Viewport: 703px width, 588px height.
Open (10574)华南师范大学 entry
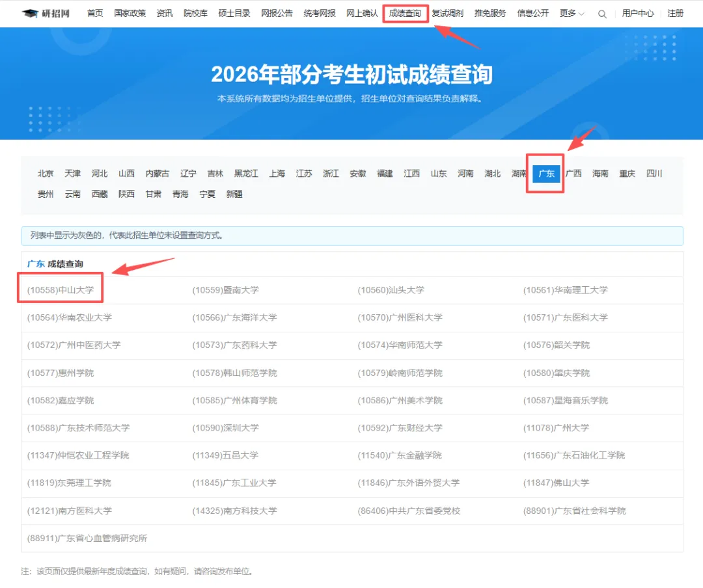(400, 345)
